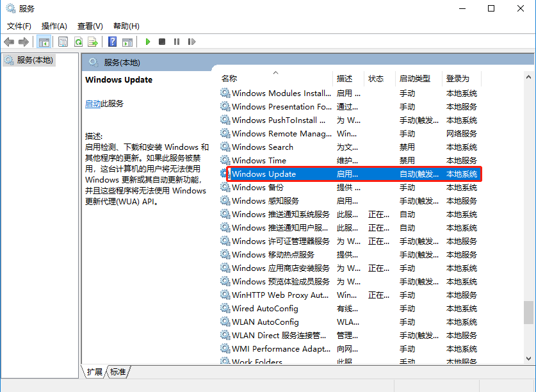Click the gear icon of Windows Presentation Foundation
Viewport: 536px width, 392px height.
click(225, 106)
